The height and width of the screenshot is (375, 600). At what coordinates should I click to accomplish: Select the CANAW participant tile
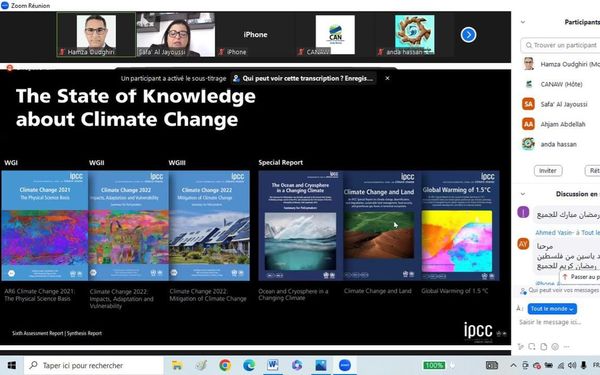click(x=335, y=35)
